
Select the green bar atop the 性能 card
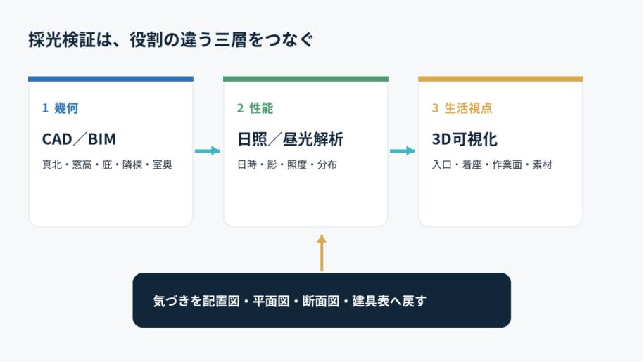point(305,79)
